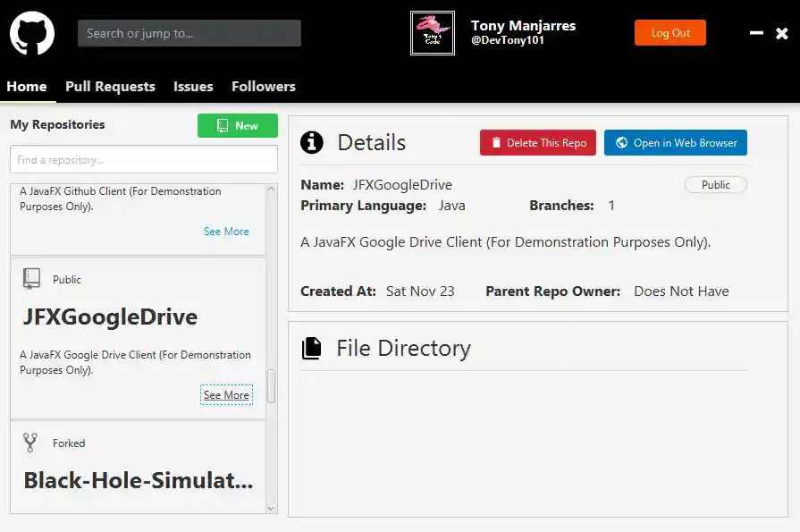
Task: Click the repo book icon beside Public
Action: click(31, 280)
